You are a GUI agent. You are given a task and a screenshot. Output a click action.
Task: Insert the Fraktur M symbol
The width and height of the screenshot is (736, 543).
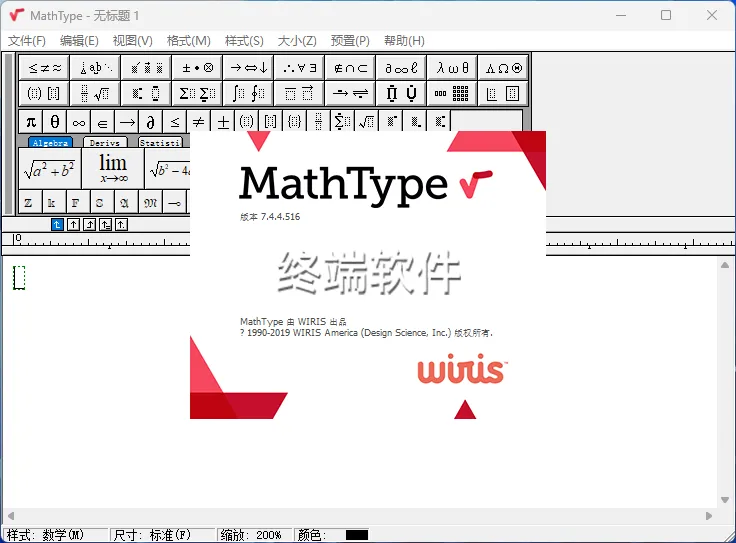(150, 203)
